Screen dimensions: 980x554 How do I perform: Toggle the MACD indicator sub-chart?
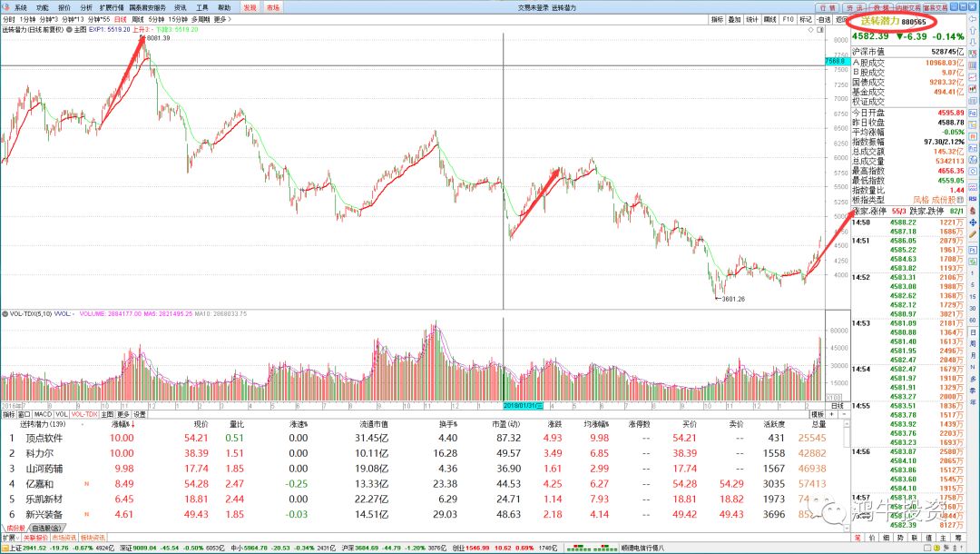[44, 413]
